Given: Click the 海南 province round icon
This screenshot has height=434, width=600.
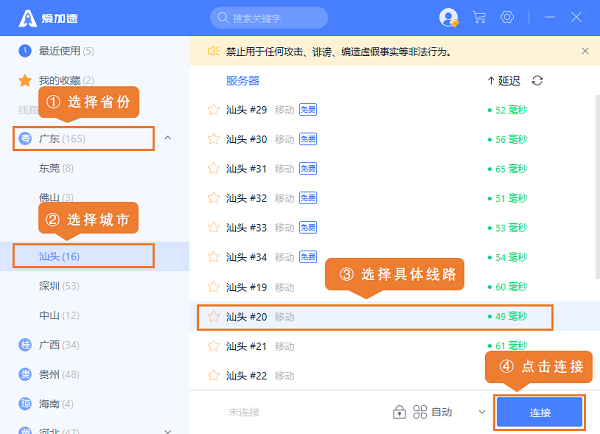Looking at the screenshot, I should click(25, 404).
